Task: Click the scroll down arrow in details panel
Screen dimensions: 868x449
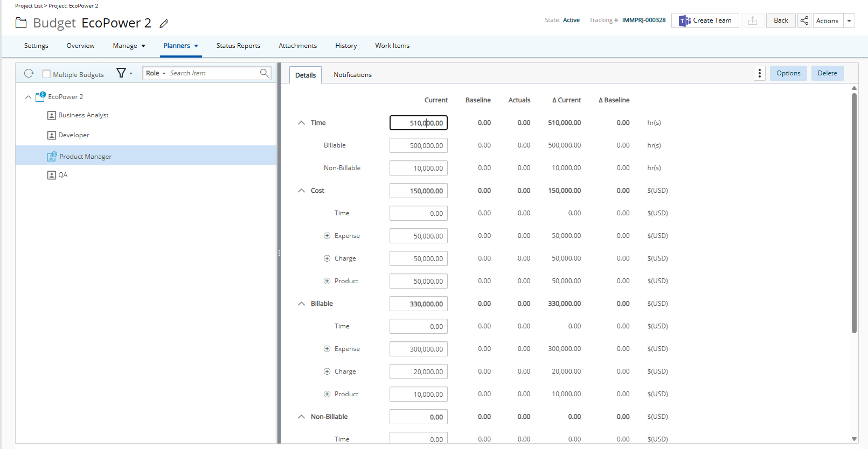Action: (x=854, y=439)
